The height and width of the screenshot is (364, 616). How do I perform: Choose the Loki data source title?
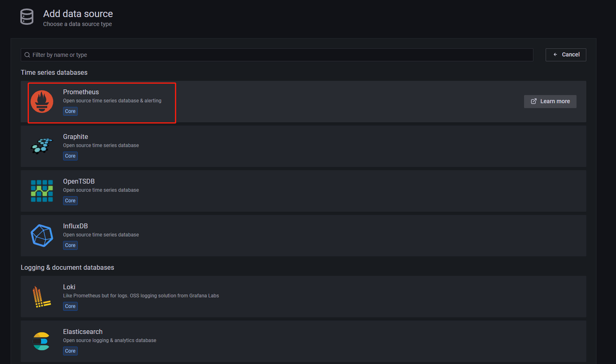(x=69, y=287)
